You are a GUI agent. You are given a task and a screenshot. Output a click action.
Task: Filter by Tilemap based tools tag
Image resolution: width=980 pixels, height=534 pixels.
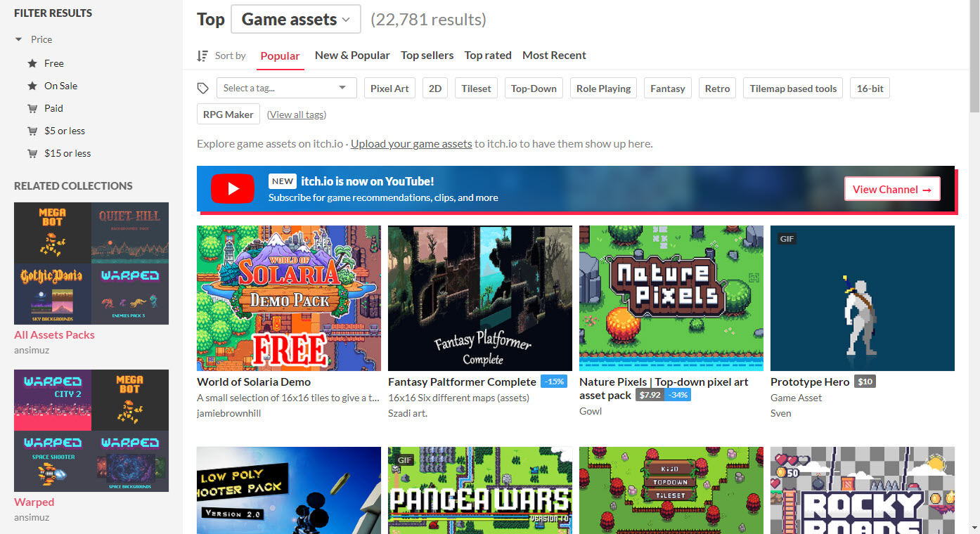[793, 89]
